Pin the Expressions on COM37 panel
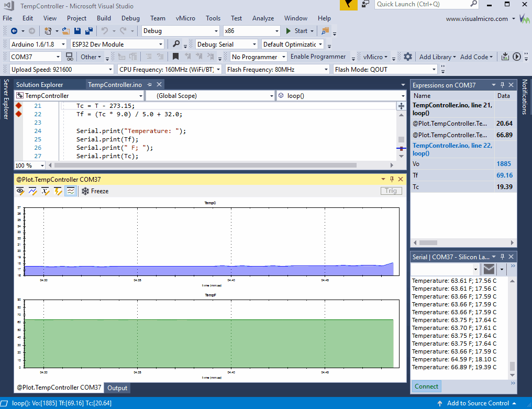 tap(502, 85)
